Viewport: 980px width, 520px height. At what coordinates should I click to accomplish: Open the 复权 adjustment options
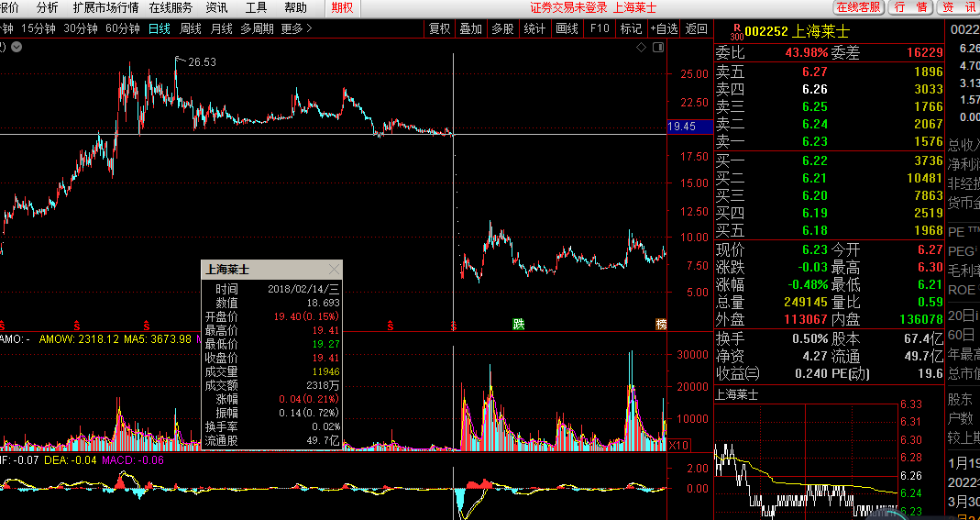coord(440,28)
